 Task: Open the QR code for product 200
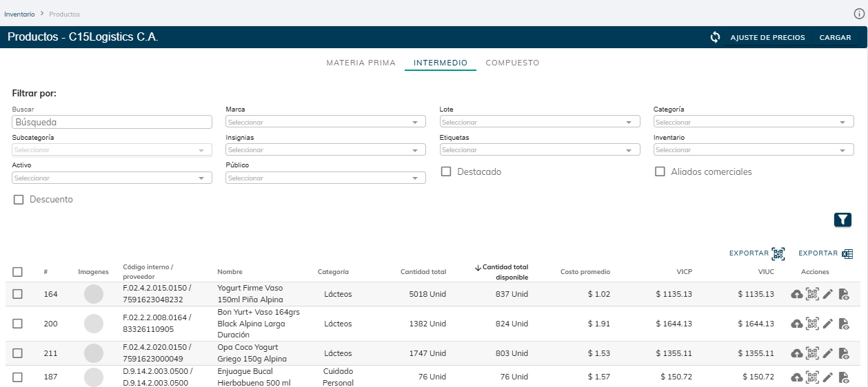tap(812, 324)
